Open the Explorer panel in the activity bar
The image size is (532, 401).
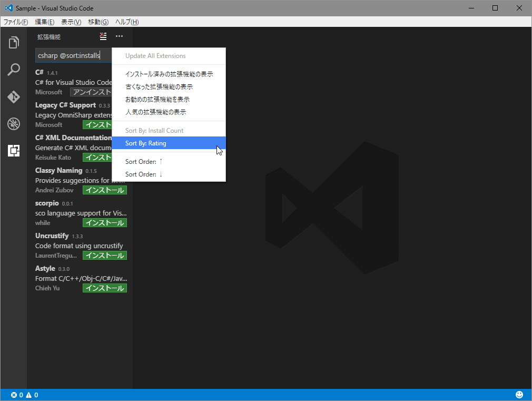click(x=14, y=42)
